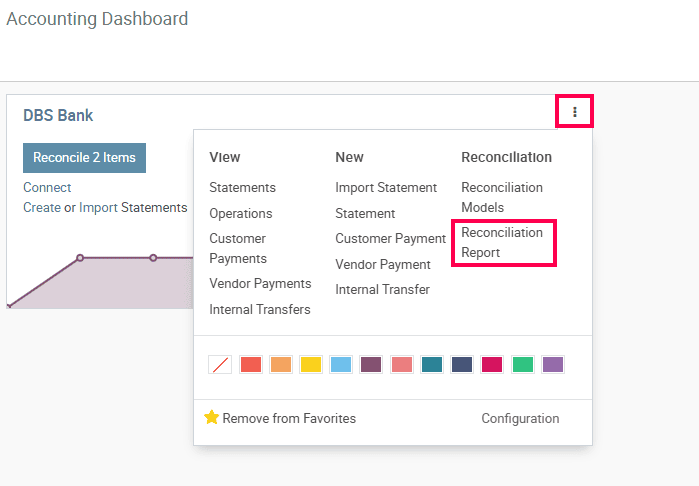This screenshot has width=699, height=486.
Task: Select the dark purple color swatch
Action: 371,365
